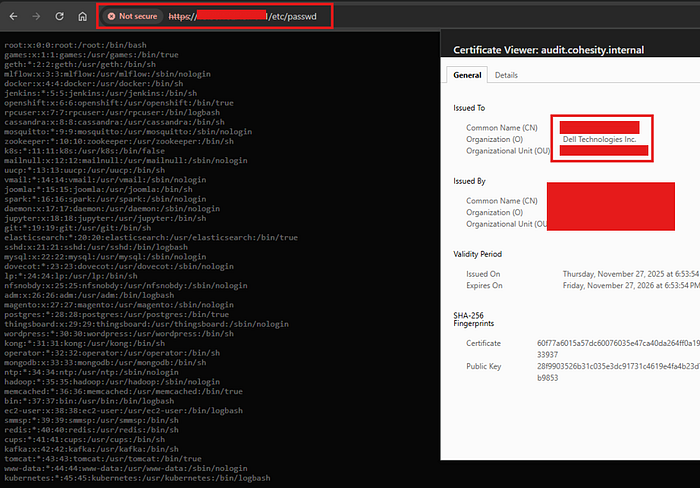
Task: Click the kubernetes entry line
Action: (138, 478)
